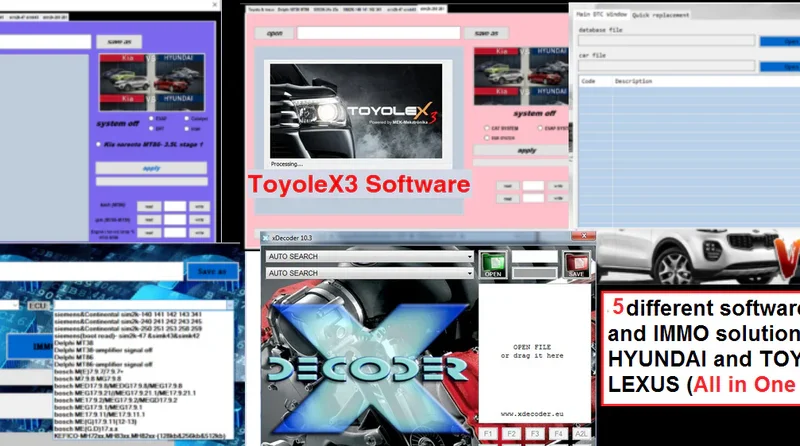Click the red SAVE icon in xDecoder

point(576,264)
